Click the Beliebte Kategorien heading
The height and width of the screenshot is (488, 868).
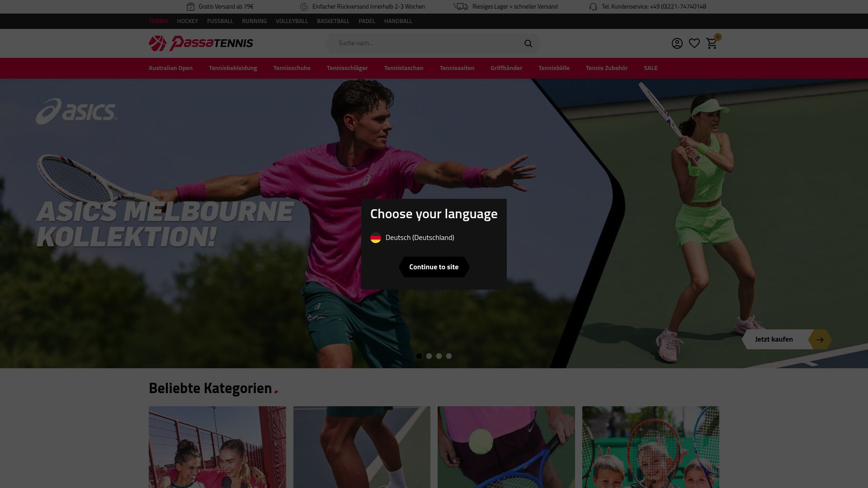tap(210, 388)
